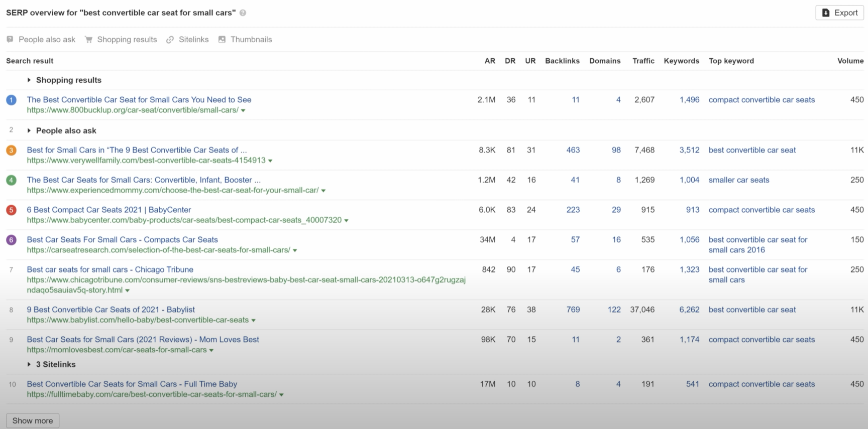Viewport: 868px width, 429px height.
Task: Open 223 backlinks for BabyCenter row
Action: 573,210
